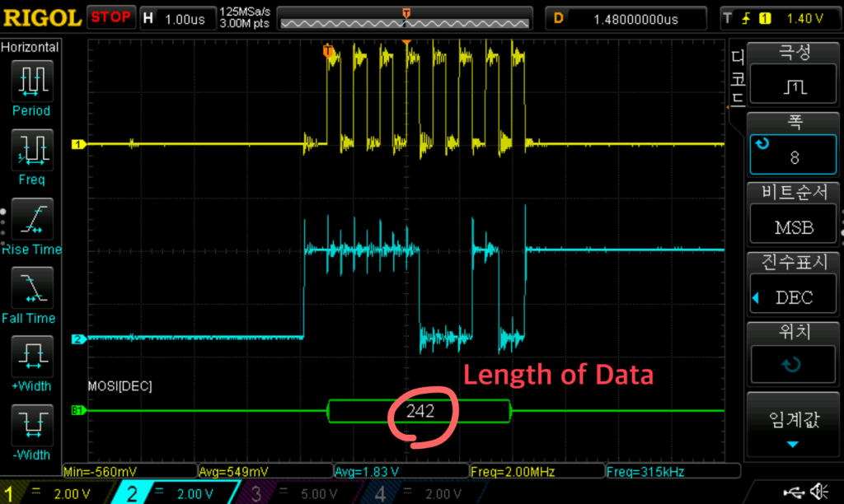Select the delay 1.48000000us field
This screenshot has height=504, width=844.
tap(626, 19)
